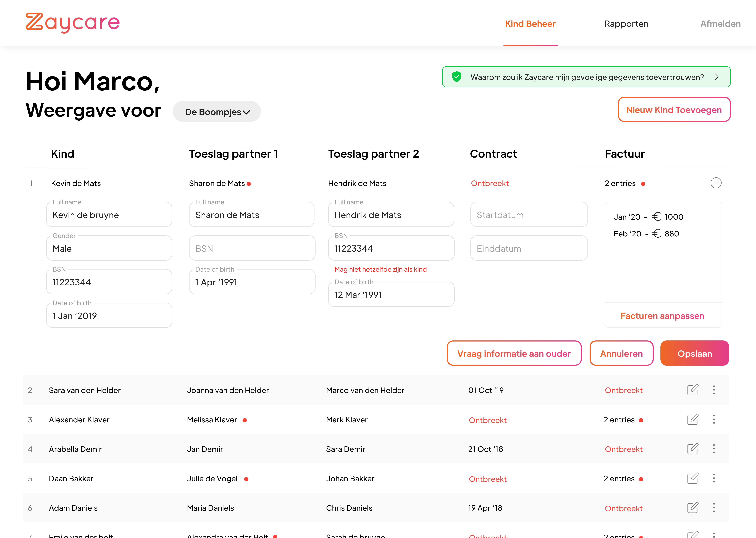This screenshot has width=756, height=538.
Task: Click the green shield security icon
Action: pos(457,77)
